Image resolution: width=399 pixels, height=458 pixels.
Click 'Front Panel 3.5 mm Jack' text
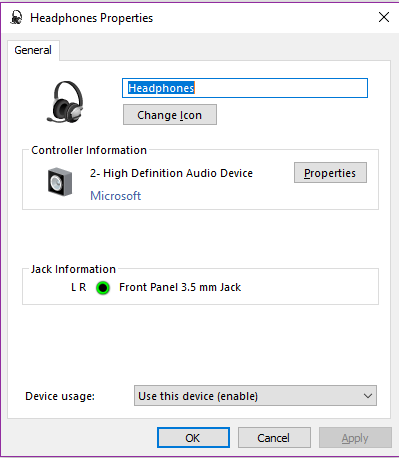coord(180,287)
